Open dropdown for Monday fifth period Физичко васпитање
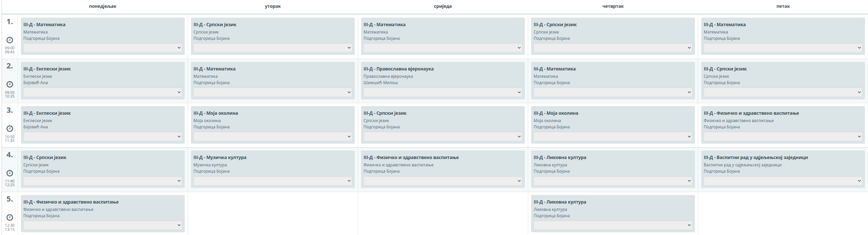Screen dimensions: 868x235 point(103,225)
